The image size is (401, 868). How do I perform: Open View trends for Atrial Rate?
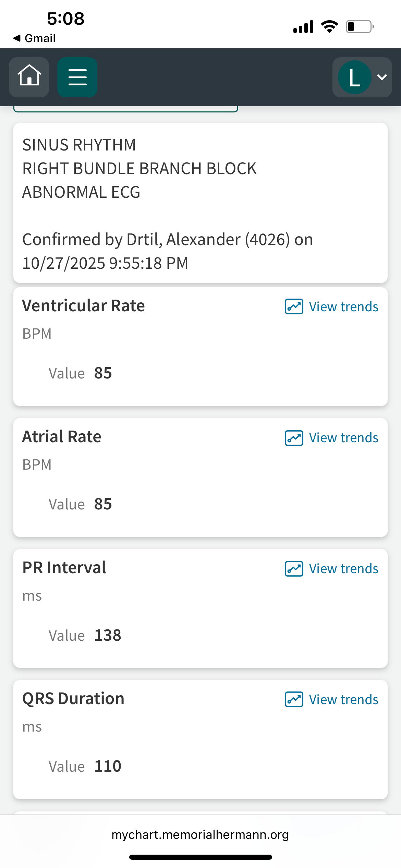coord(343,438)
